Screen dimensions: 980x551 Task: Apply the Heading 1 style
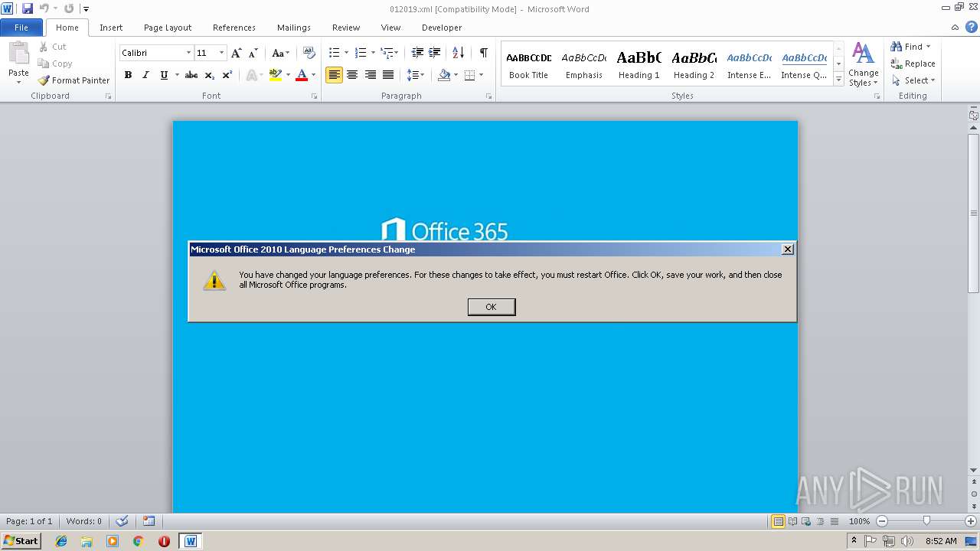tap(639, 64)
